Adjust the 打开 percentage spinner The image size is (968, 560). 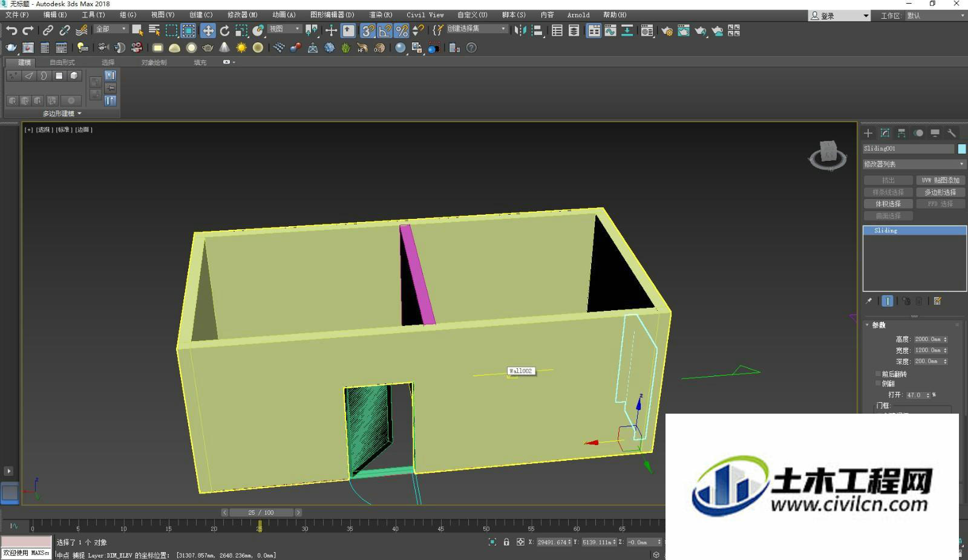click(x=928, y=395)
